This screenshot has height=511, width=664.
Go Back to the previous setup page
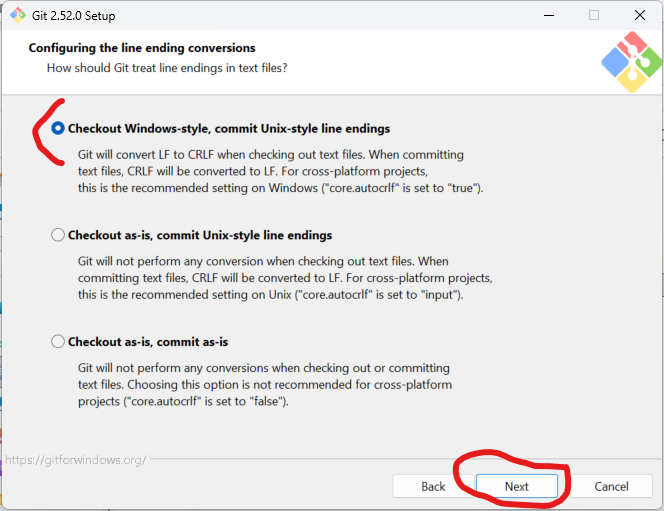pyautogui.click(x=433, y=486)
